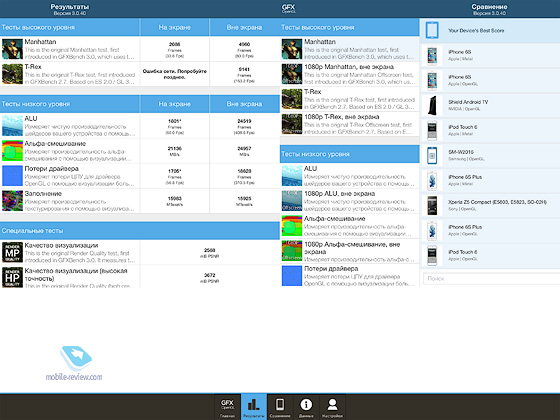Tap the phone icon beside Your Device's Best Score
The height and width of the screenshot is (420, 560).
click(432, 30)
